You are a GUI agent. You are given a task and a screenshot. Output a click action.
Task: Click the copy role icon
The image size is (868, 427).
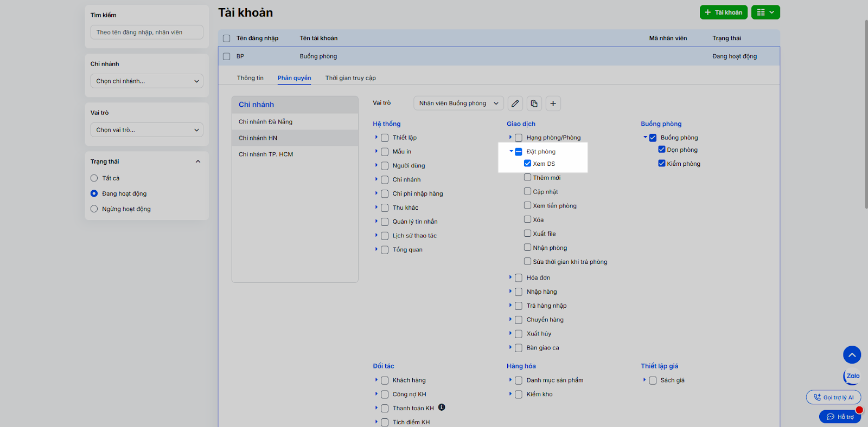[534, 103]
